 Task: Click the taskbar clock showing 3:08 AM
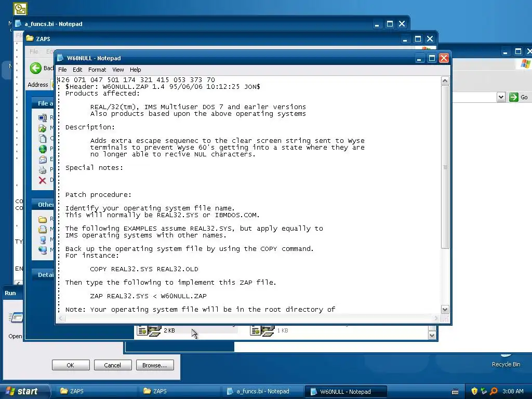click(x=513, y=391)
